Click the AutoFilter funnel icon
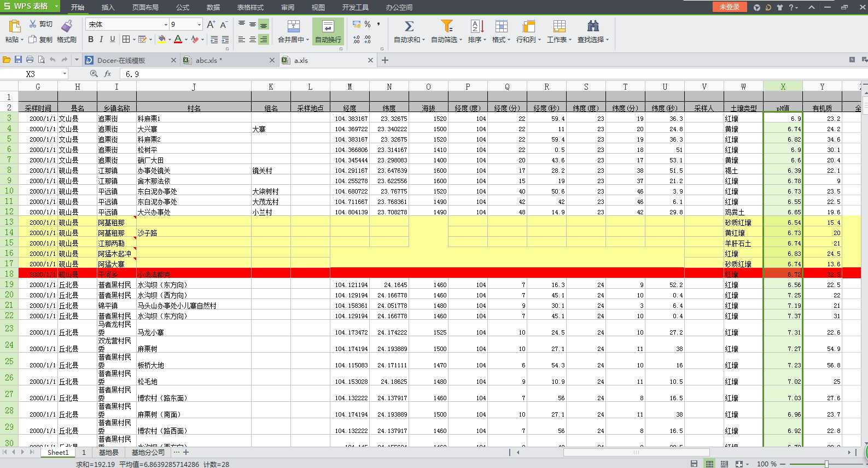Screen dimensions: 868x468 (447, 26)
